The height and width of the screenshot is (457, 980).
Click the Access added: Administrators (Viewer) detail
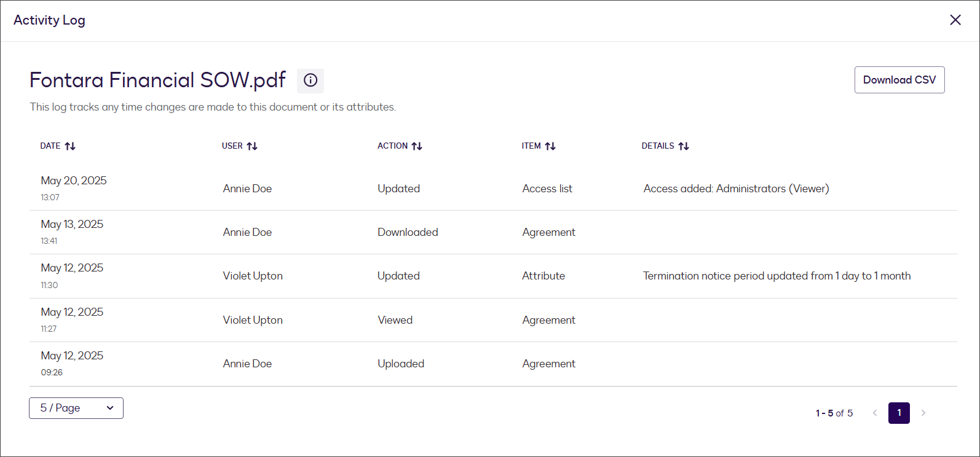click(736, 189)
